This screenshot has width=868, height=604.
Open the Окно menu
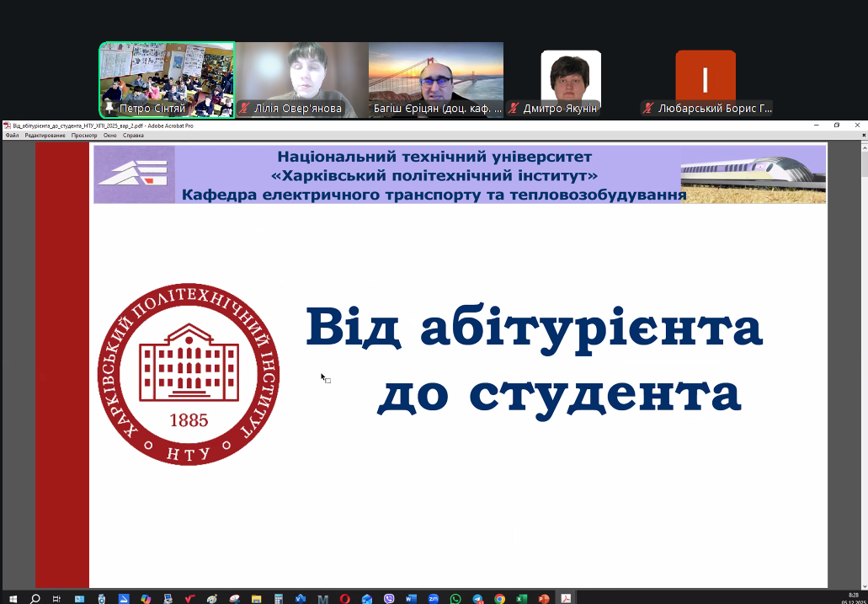pos(110,135)
